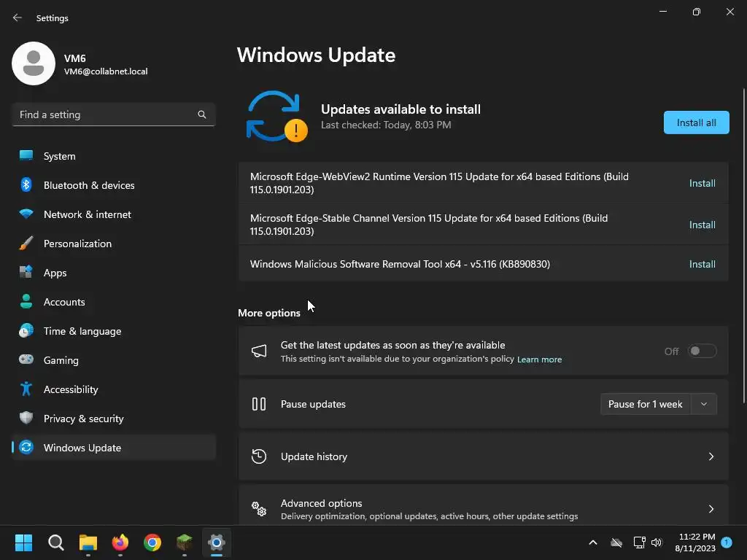The height and width of the screenshot is (560, 747).
Task: Open File Explorer from the taskbar
Action: coord(88,542)
